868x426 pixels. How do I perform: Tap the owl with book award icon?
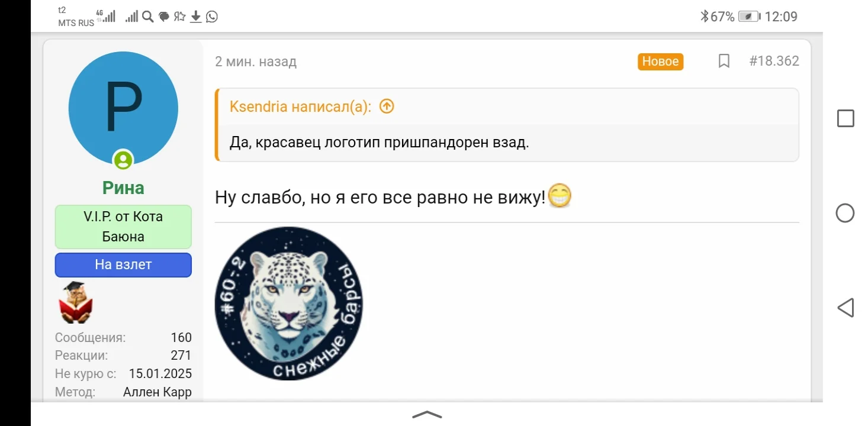click(75, 302)
